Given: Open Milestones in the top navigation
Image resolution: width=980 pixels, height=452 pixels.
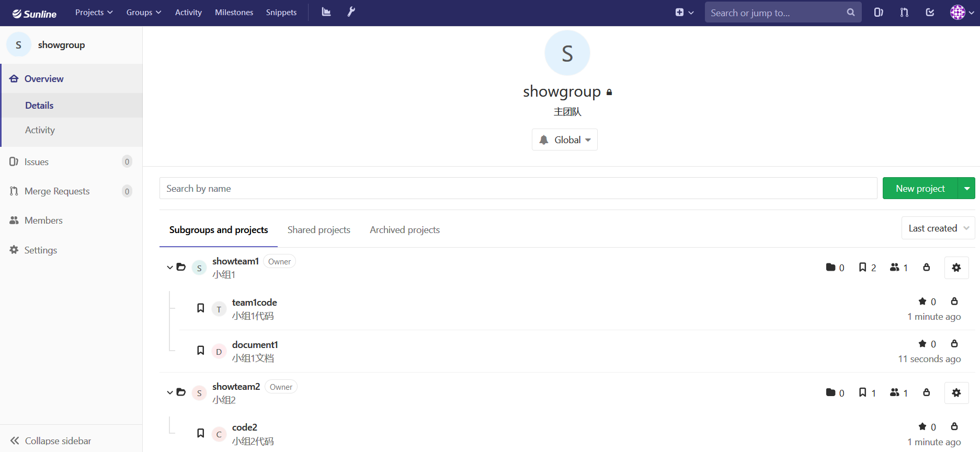Looking at the screenshot, I should pos(234,13).
